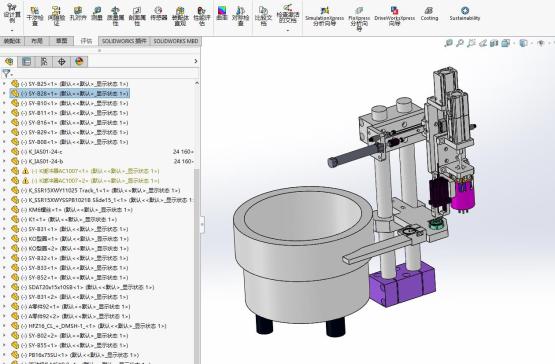Open 质量属性 mass properties
Viewport: 555px width, 364px height.
pos(115,16)
